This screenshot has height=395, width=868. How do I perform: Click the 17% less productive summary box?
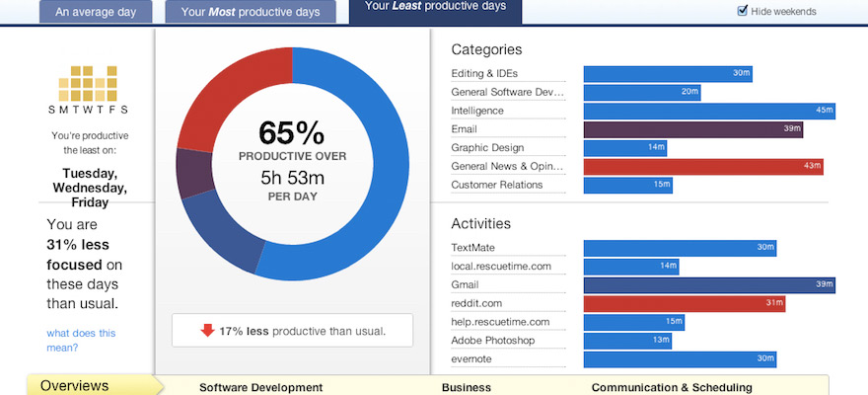[292, 331]
